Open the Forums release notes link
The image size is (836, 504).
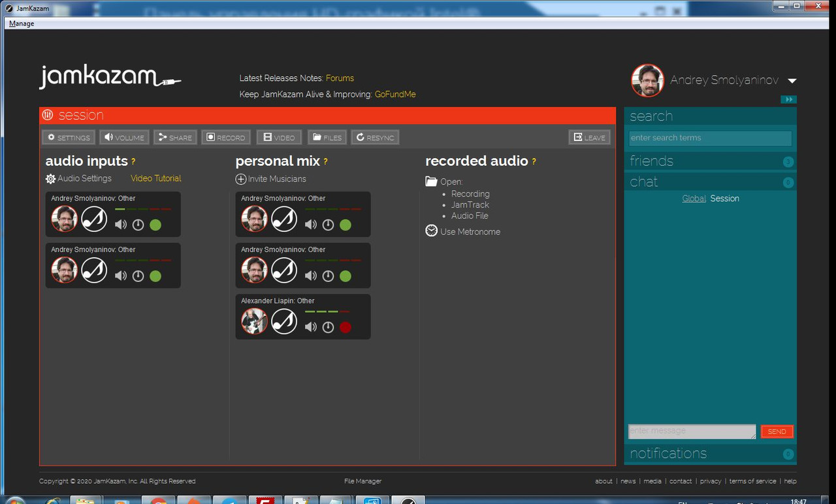[x=340, y=78]
